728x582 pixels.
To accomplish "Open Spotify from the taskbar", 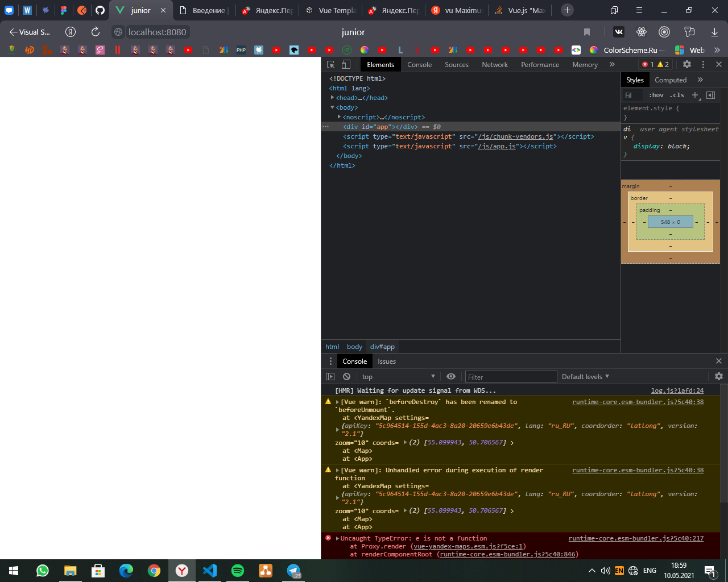I will coord(238,571).
